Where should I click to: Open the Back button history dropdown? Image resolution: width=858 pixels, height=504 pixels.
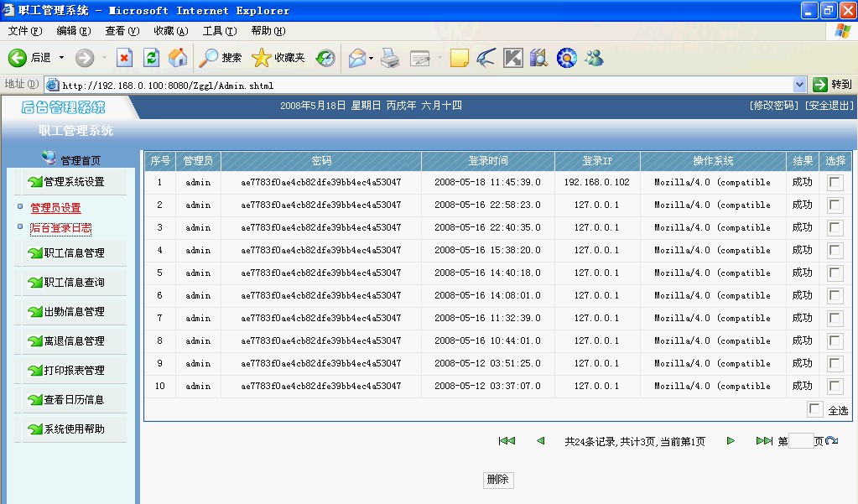61,58
